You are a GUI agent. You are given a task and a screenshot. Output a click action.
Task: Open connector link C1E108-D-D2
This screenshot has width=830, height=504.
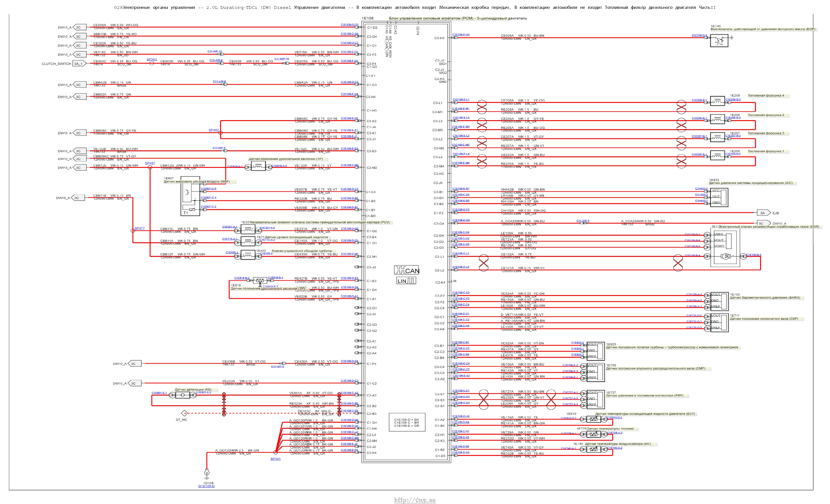click(349, 25)
